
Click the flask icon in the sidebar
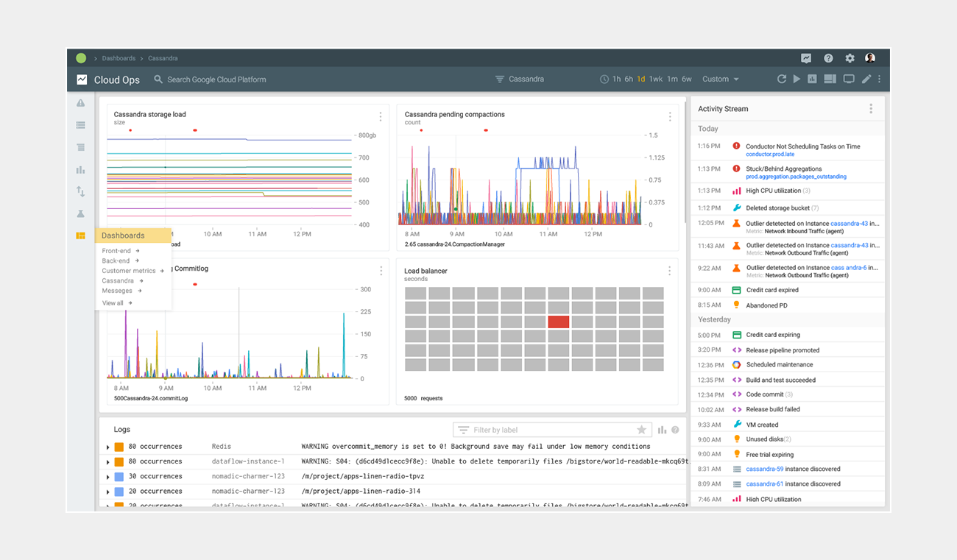coord(81,214)
